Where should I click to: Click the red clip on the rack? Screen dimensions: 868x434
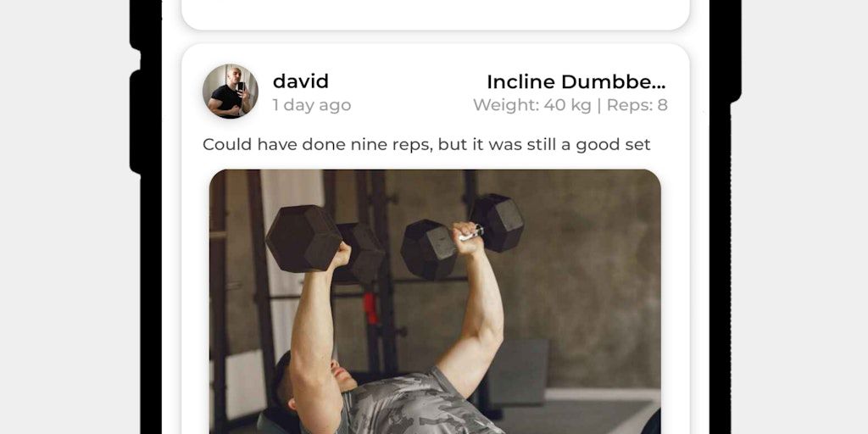(370, 309)
